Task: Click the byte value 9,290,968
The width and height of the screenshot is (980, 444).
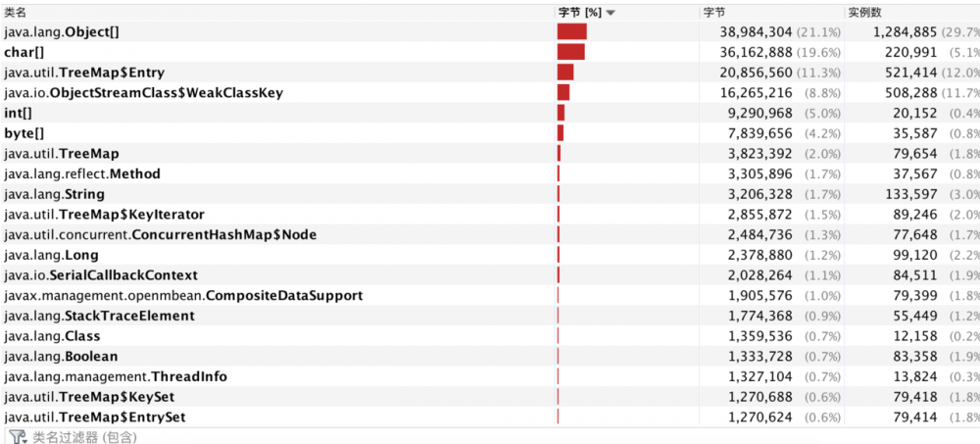Action: 760,113
